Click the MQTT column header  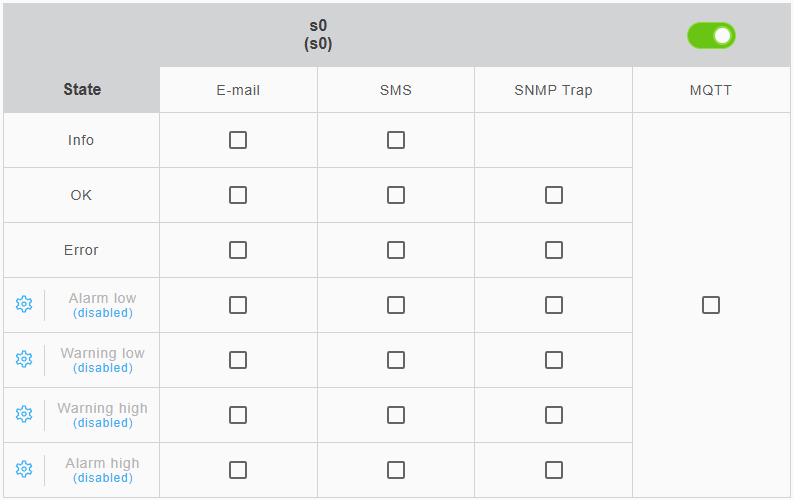[711, 90]
